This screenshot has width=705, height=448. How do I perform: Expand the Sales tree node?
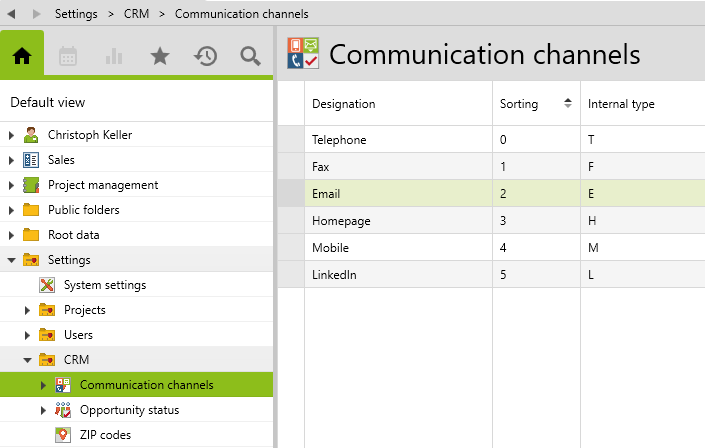(x=12, y=160)
